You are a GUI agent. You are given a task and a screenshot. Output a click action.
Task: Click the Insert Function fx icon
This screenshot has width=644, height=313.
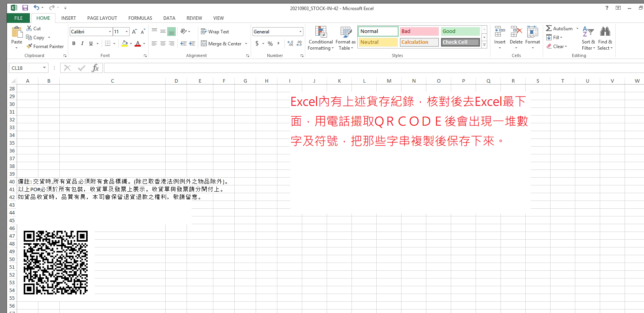95,68
